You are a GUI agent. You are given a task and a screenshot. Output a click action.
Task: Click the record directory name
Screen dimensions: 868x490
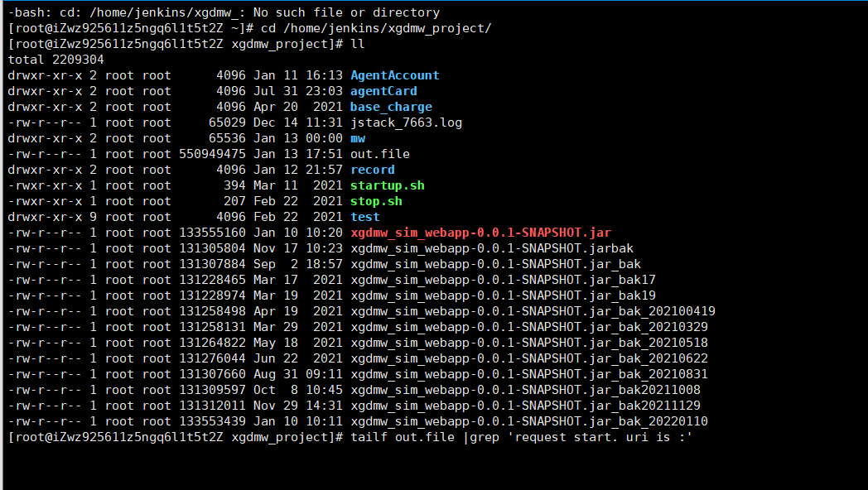(373, 170)
